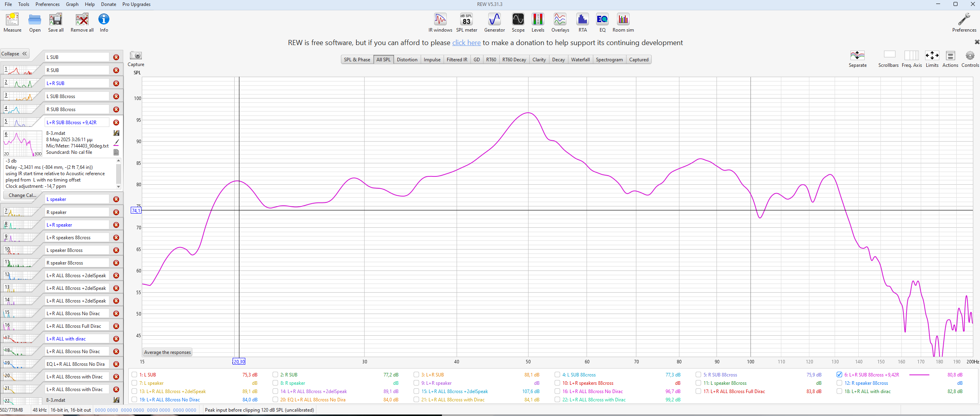The width and height of the screenshot is (980, 416).
Task: Open the RTA analyzer
Action: (x=582, y=22)
